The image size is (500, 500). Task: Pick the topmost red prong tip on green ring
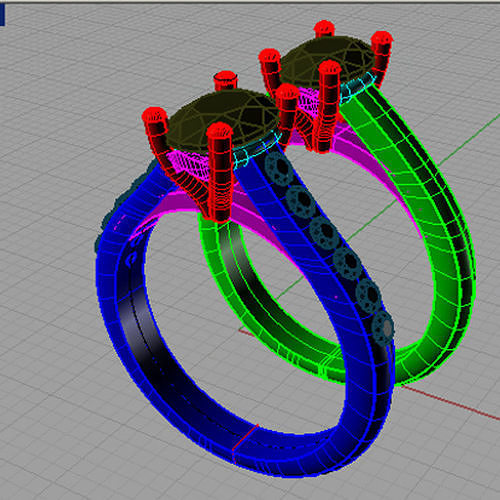[324, 28]
